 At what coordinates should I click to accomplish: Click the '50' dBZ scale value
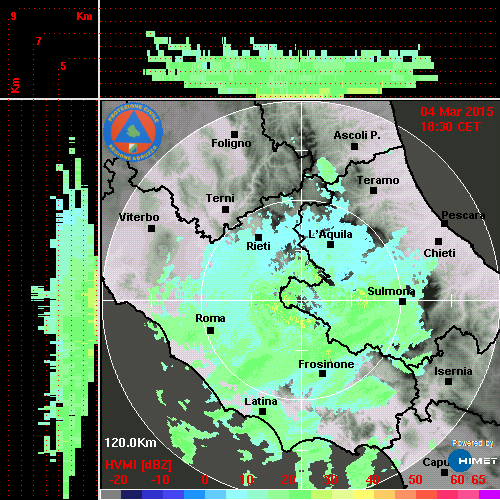pos(415,480)
